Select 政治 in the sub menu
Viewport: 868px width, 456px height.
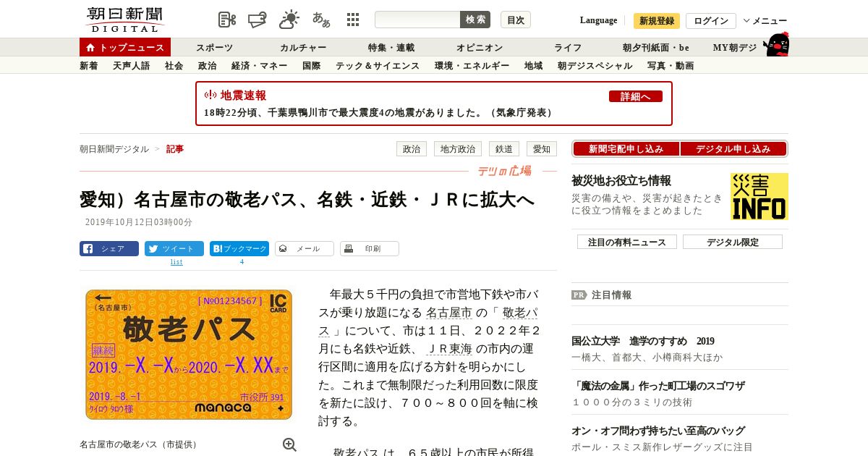click(208, 66)
